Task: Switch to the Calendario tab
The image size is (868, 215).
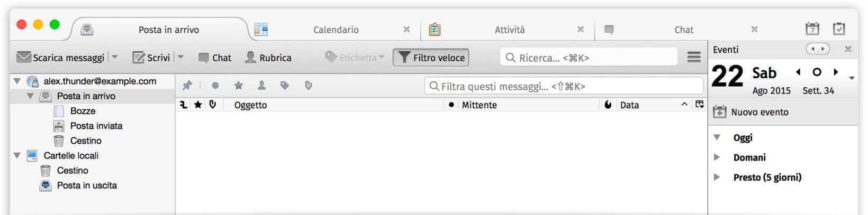Action: 336,30
